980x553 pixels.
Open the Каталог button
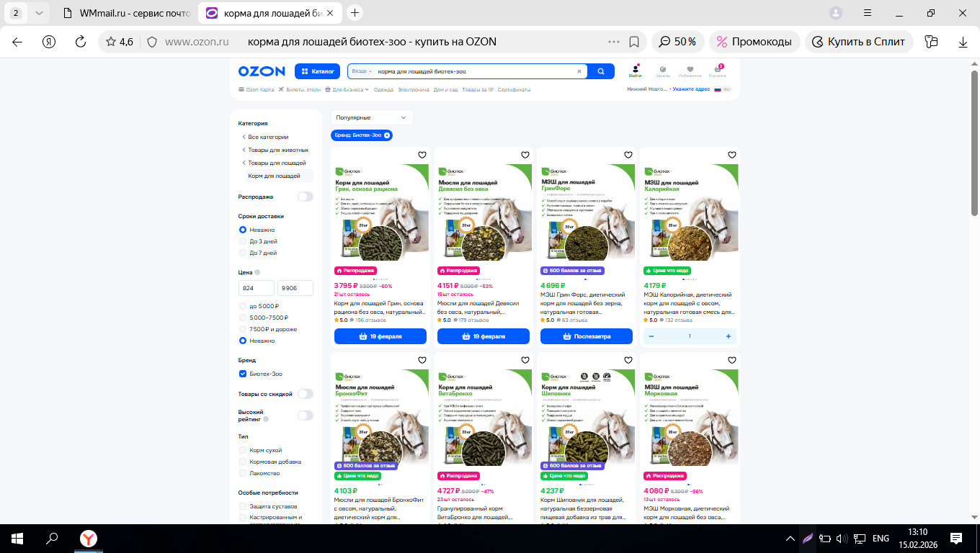coord(317,71)
